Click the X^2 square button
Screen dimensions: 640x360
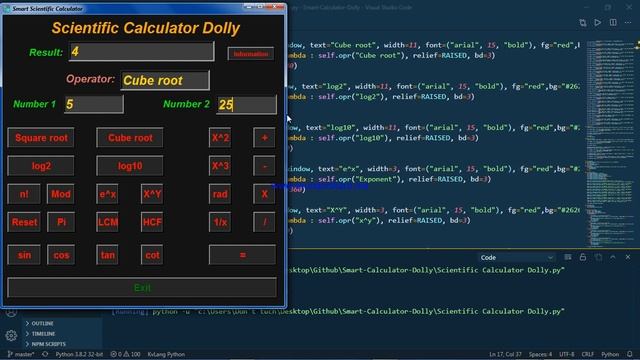pyautogui.click(x=220, y=138)
